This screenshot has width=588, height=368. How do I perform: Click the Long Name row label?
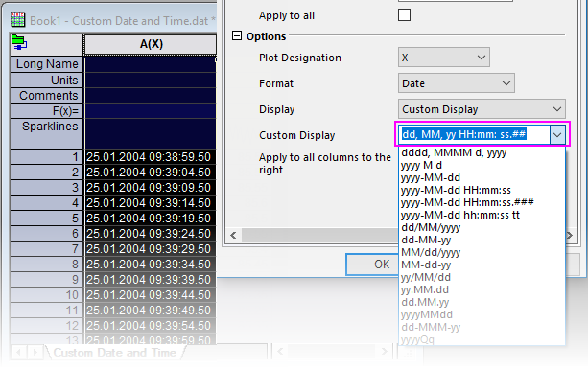click(x=46, y=64)
